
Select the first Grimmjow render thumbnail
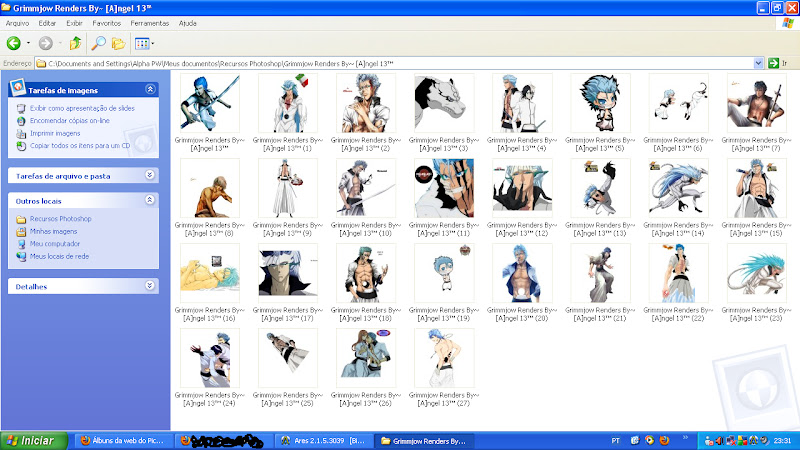[210, 103]
